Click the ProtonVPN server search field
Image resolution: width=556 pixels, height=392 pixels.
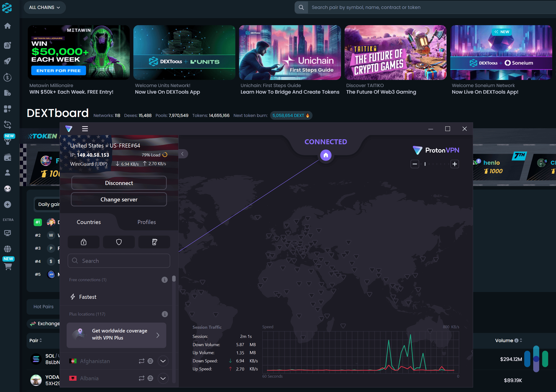point(119,261)
